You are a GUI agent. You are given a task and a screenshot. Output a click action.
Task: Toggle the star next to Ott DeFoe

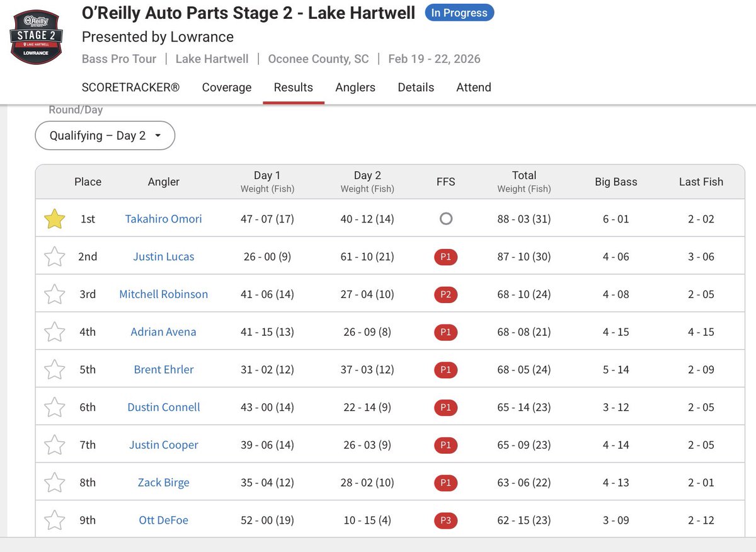click(55, 520)
